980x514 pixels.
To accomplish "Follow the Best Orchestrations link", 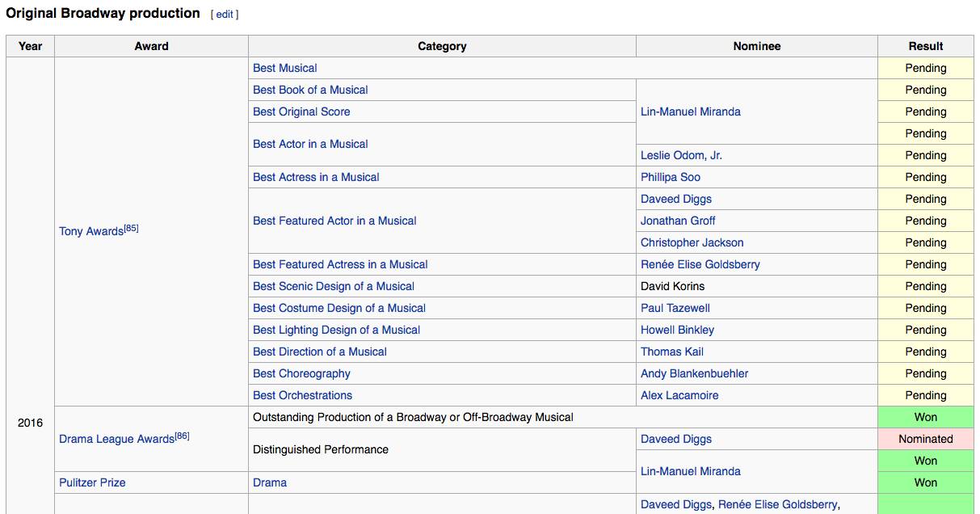I will pos(302,395).
